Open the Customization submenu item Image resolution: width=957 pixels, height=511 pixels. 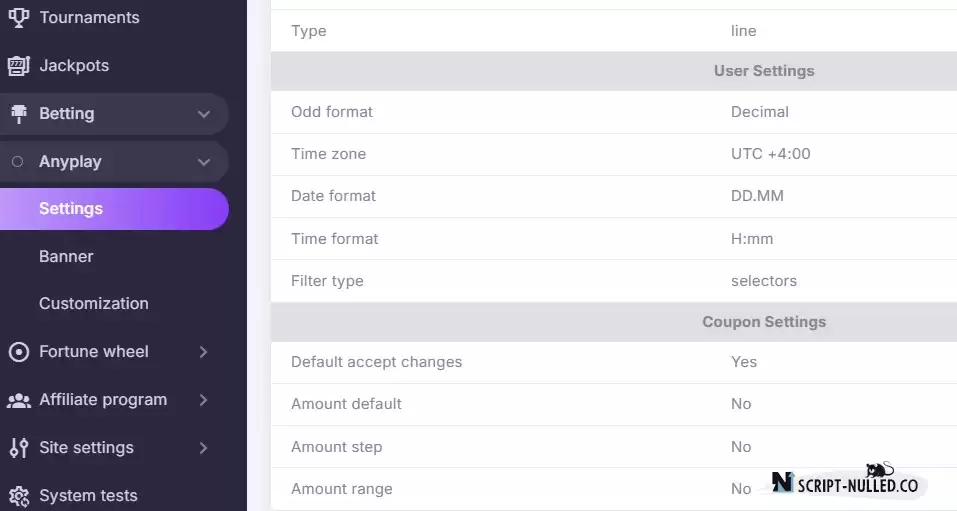(94, 303)
